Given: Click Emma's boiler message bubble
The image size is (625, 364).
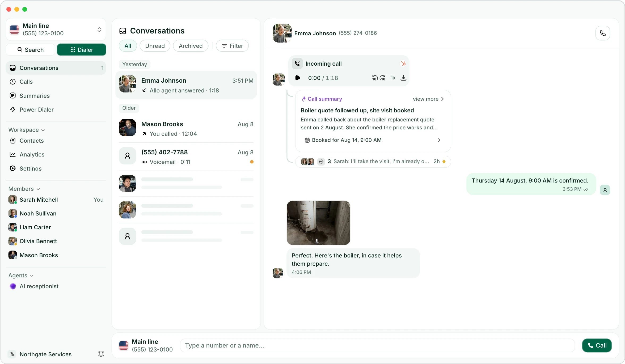Looking at the screenshot, I should [353, 263].
